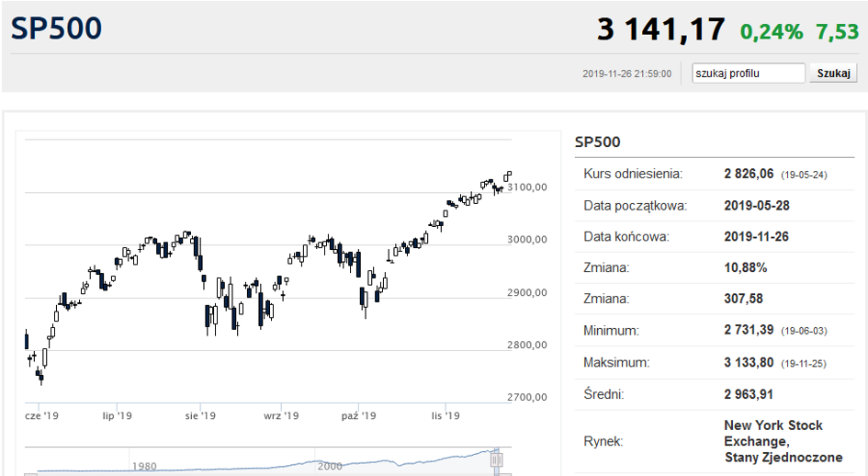Click the 'szukaj profilu' search field

tap(749, 74)
